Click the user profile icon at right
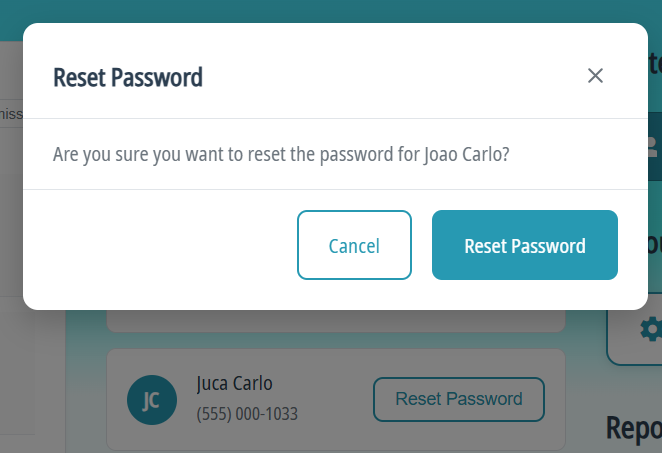This screenshot has width=662, height=453. click(x=652, y=148)
